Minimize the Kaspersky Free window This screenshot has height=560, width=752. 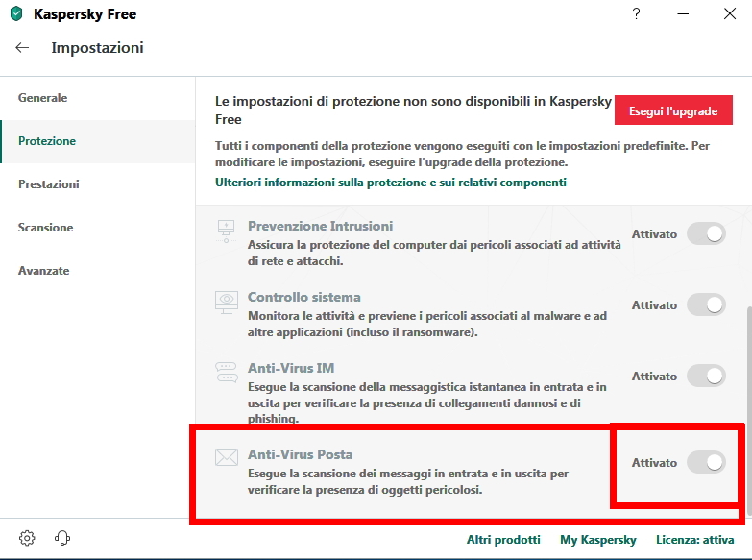tap(683, 13)
